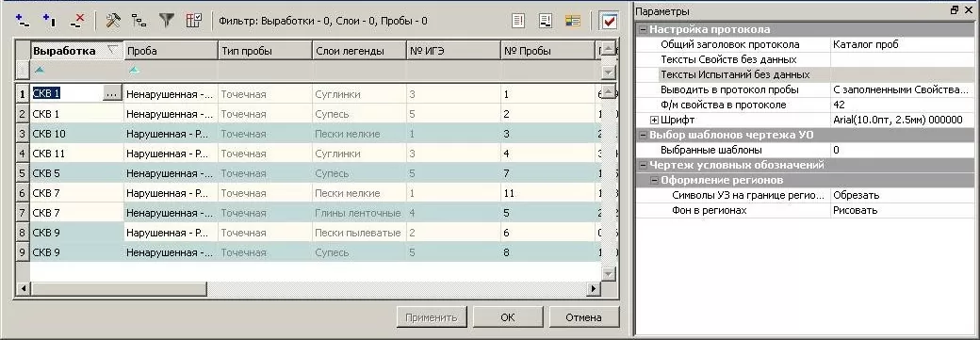
Task: Collapse the Настройка протокола section
Action: tap(642, 29)
